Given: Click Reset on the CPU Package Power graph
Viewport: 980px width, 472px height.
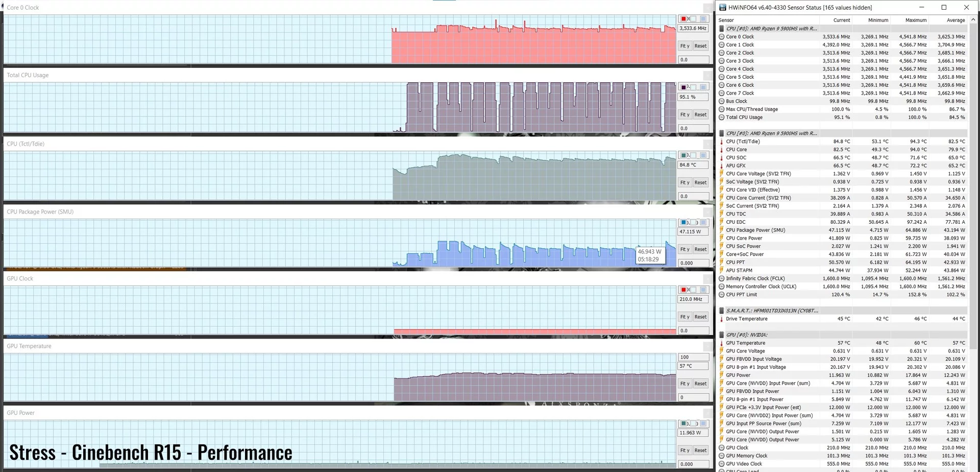Looking at the screenshot, I should pyautogui.click(x=700, y=249).
